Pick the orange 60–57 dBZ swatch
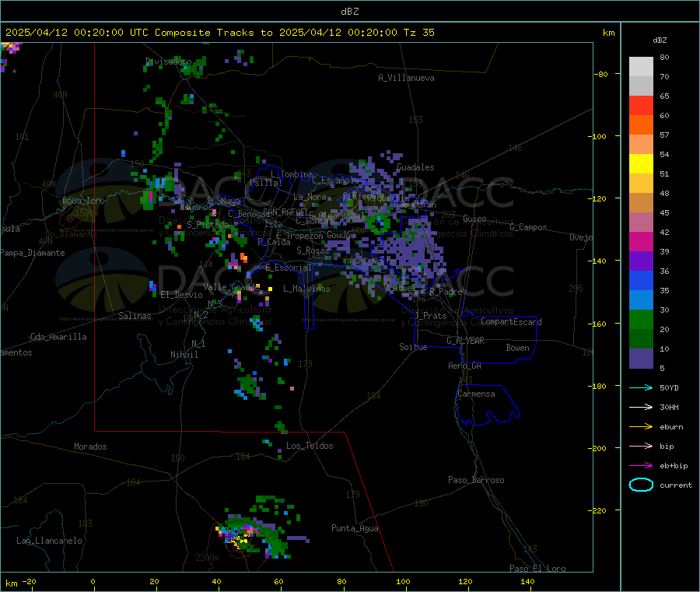The image size is (700, 592). tap(641, 124)
